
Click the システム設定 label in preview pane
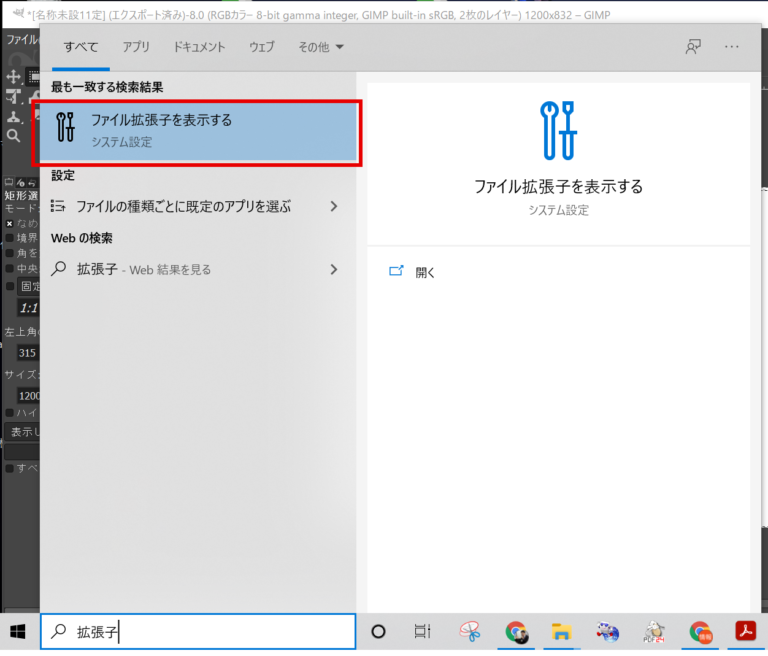click(x=558, y=211)
